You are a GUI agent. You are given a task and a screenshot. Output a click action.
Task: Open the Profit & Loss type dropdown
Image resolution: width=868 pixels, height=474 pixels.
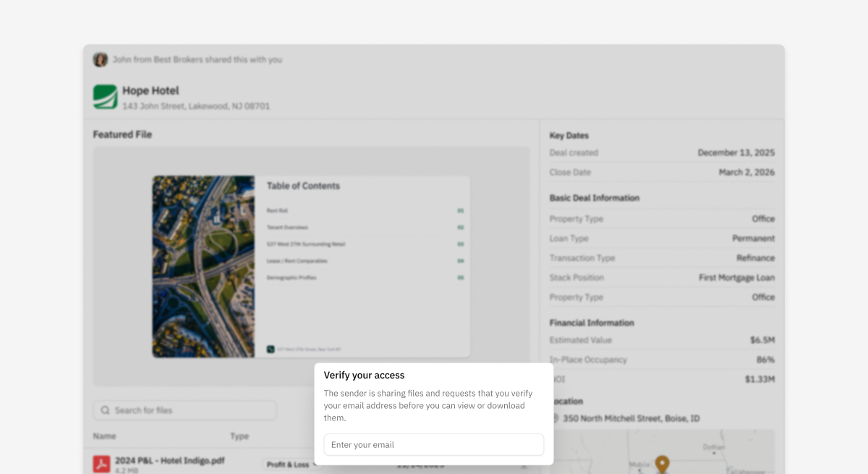point(291,465)
